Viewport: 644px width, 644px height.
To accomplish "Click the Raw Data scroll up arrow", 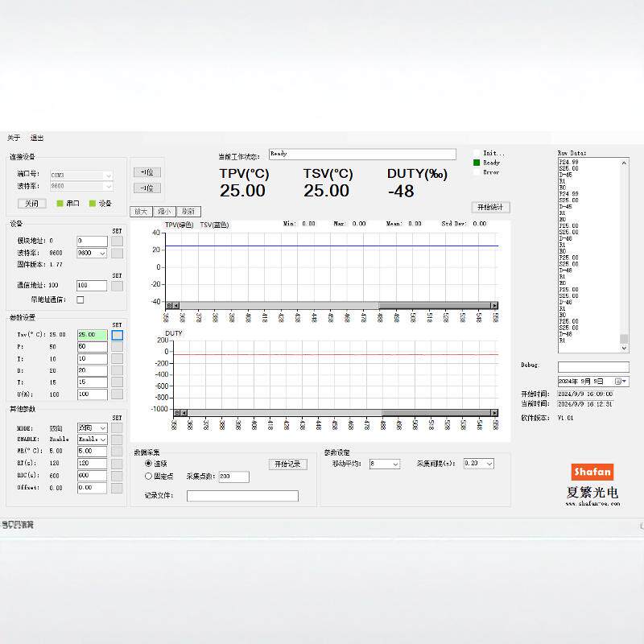I will point(624,163).
